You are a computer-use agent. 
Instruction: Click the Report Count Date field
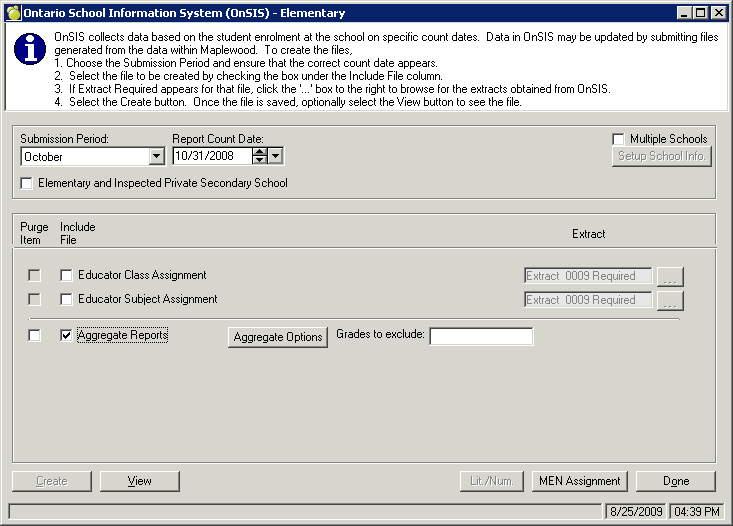(x=211, y=156)
